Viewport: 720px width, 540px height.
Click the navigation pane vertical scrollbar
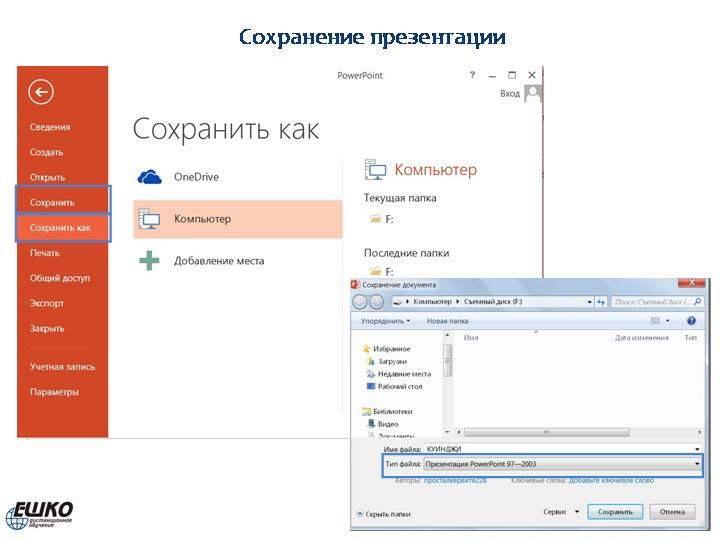click(x=448, y=361)
